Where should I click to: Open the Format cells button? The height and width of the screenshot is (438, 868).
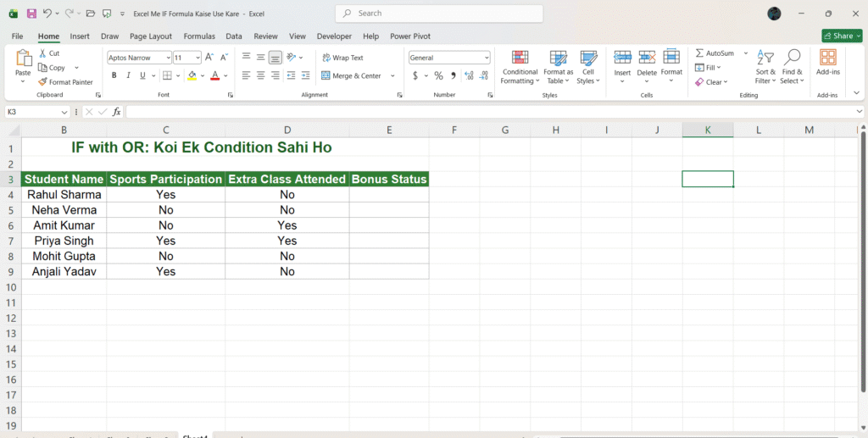pyautogui.click(x=671, y=68)
